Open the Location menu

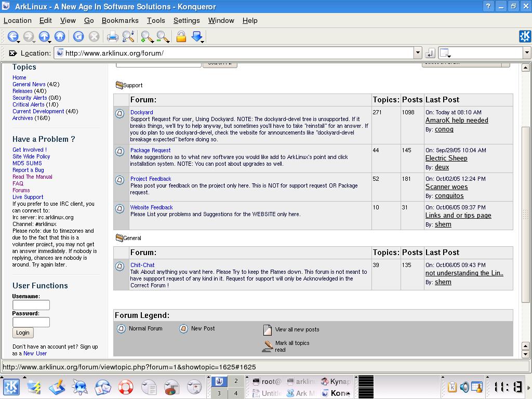click(17, 20)
